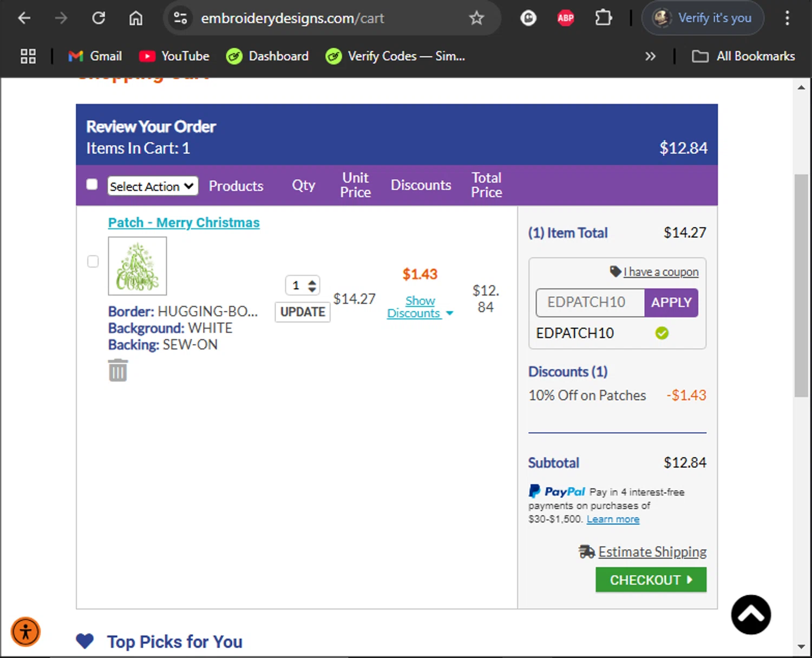
Task: Open the ABP ad blocker extension
Action: 566,18
